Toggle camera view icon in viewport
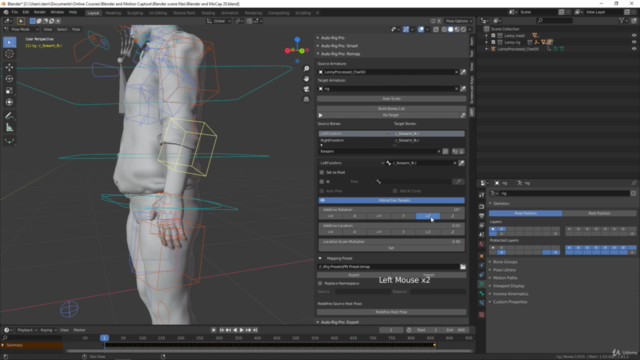Screen dimensions: 640x360 [x=306, y=89]
